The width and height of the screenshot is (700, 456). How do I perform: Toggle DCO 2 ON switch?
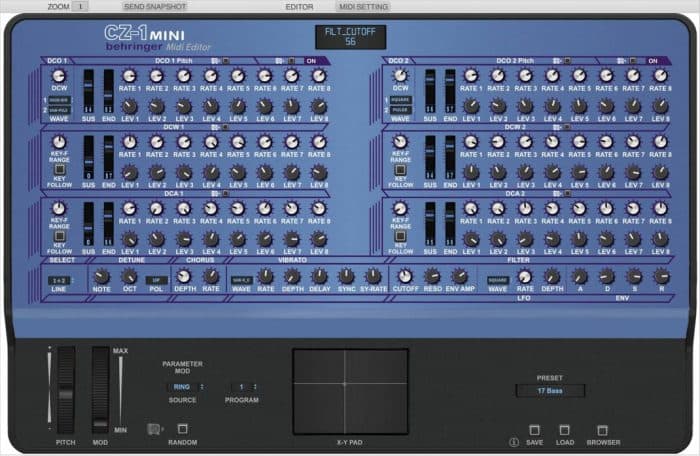pos(653,61)
